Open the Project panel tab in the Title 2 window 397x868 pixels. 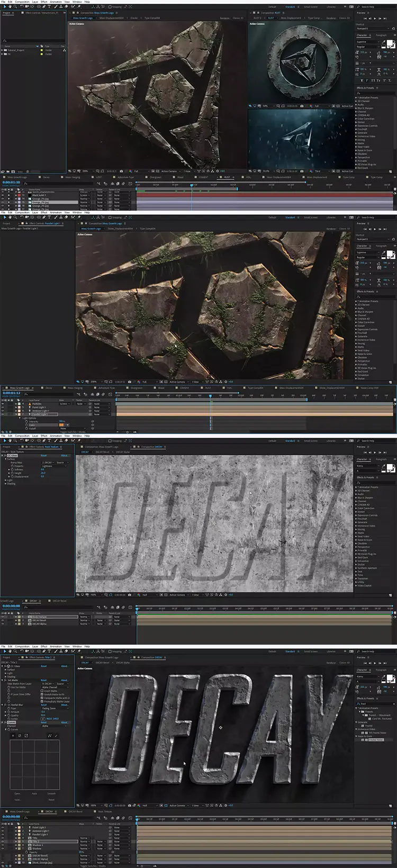pos(6,657)
